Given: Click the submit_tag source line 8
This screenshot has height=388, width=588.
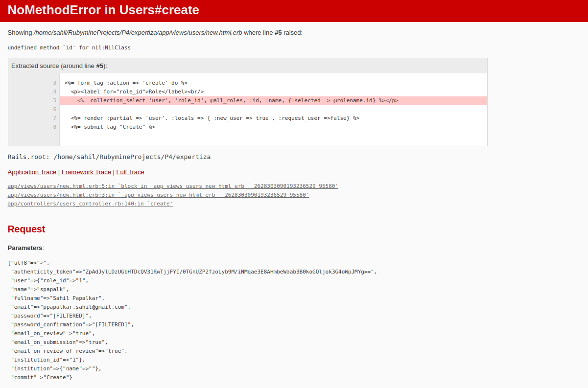Looking at the screenshot, I should [112, 126].
